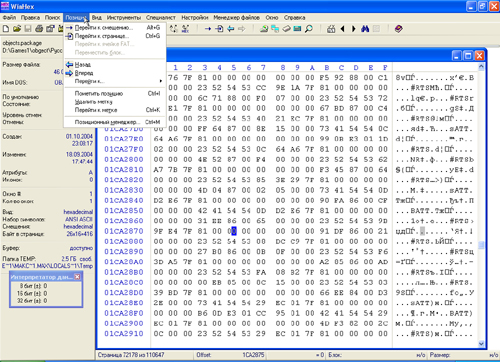Click the magnifying glass toolbar icon

(309, 29)
